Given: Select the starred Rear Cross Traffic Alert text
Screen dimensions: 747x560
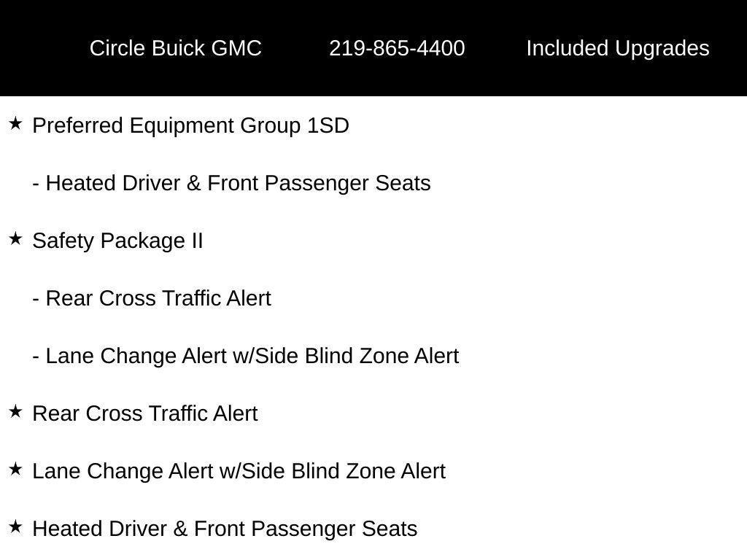Looking at the screenshot, I should tap(145, 413).
